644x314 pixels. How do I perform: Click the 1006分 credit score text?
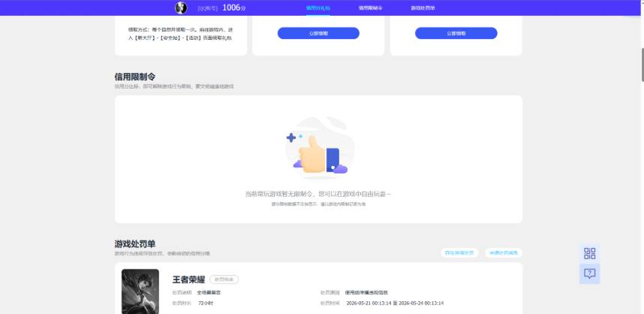click(234, 8)
